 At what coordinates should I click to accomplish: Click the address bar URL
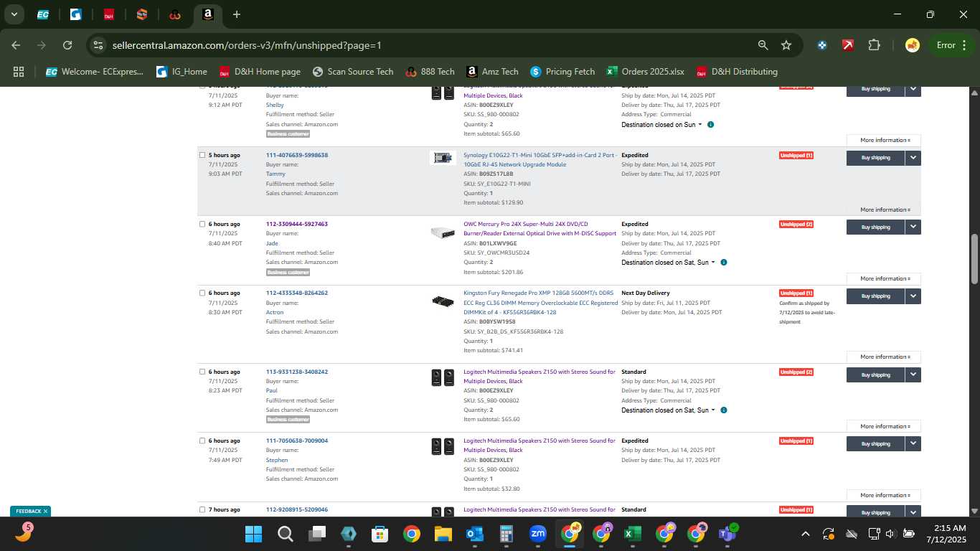coord(247,45)
